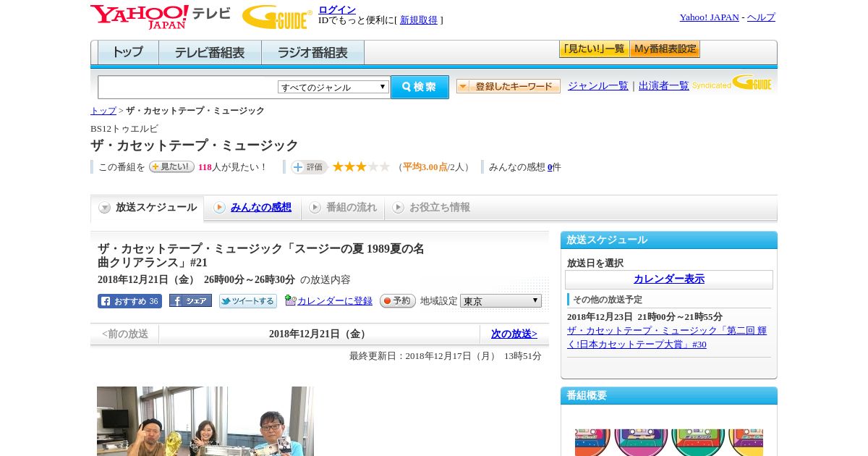Select the ラジオ番組表 tab
The height and width of the screenshot is (456, 868).
pos(312,52)
